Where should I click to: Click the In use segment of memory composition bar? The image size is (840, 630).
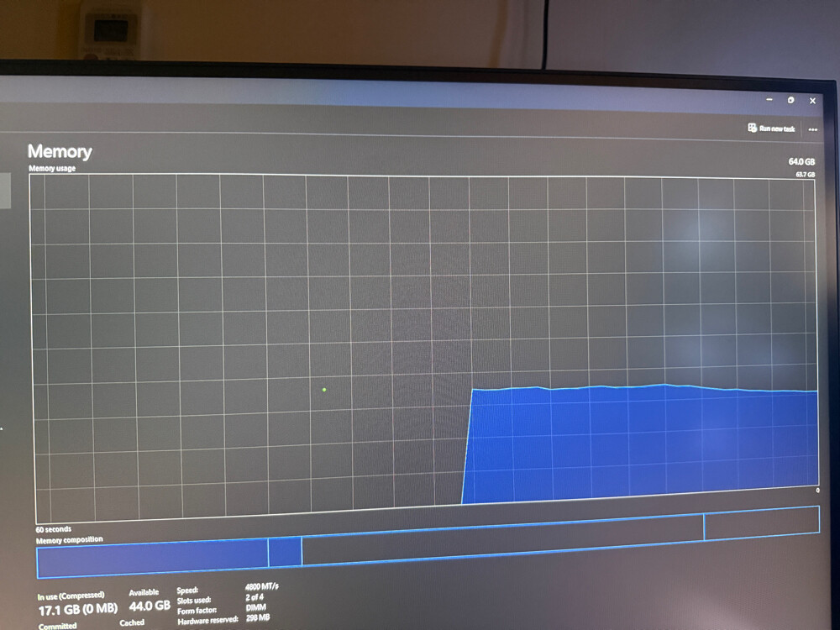click(152, 559)
